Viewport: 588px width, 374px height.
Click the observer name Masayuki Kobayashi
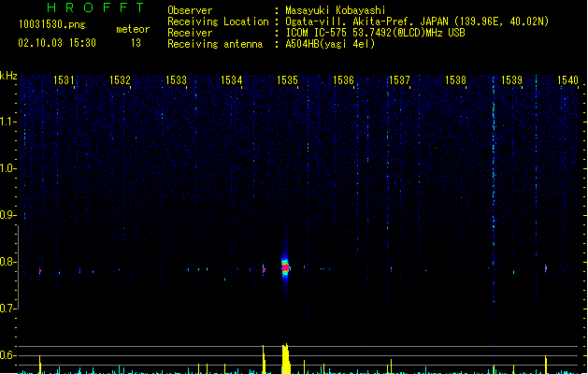click(336, 10)
